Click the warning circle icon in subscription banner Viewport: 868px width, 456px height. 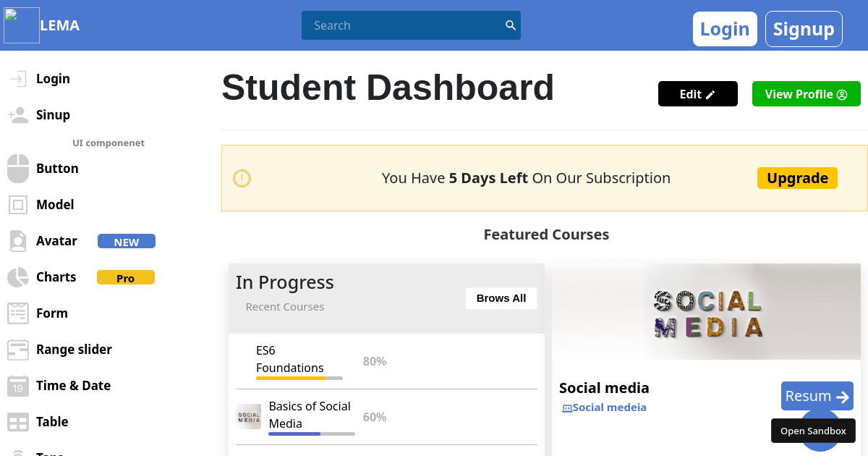tap(242, 178)
